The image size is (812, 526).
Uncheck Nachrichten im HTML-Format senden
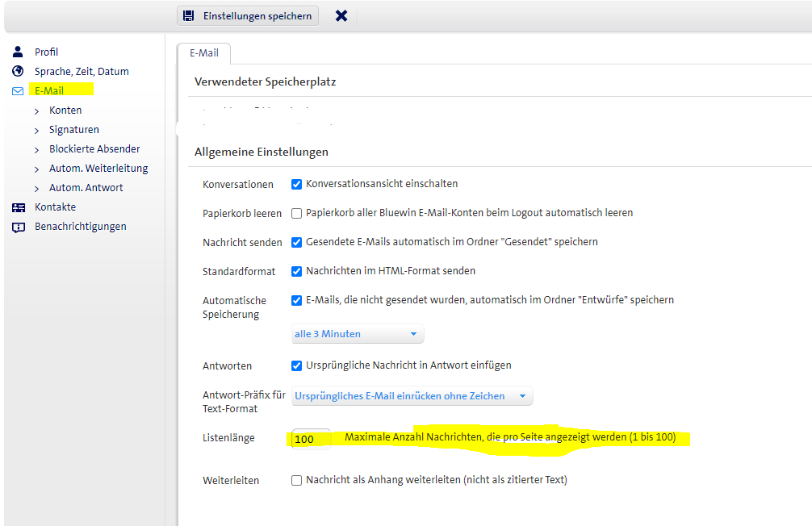296,271
